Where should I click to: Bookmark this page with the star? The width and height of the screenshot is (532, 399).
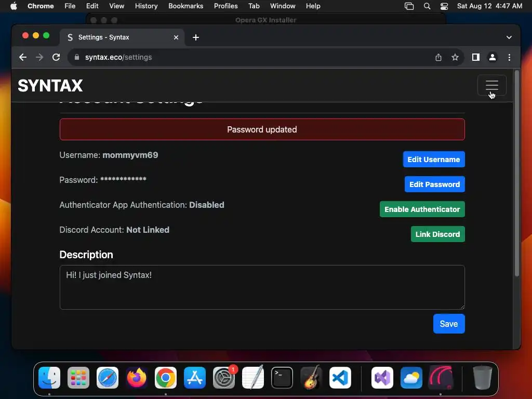[455, 57]
